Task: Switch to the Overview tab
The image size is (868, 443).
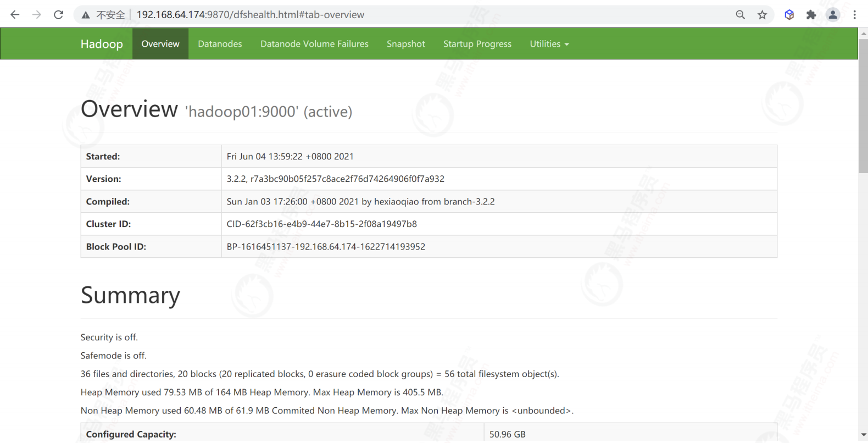Action: [x=160, y=44]
